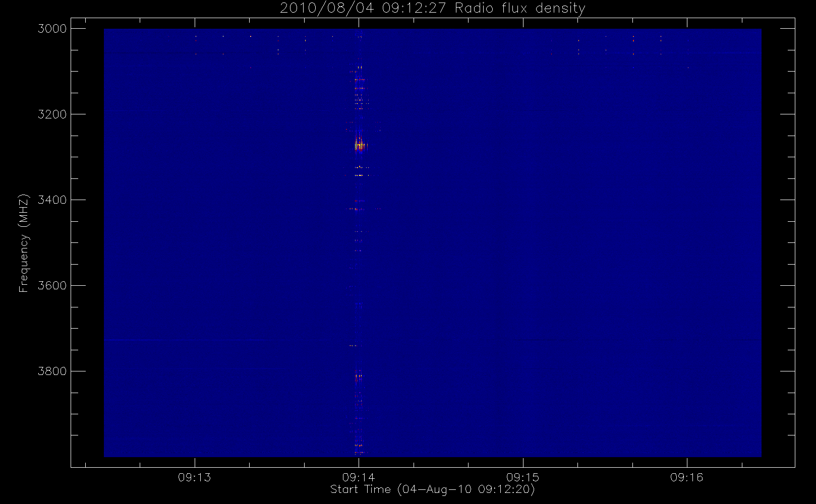Click the "Frequency (MHZ)" axis title
Viewport: 816px width, 504px height.
(24, 243)
